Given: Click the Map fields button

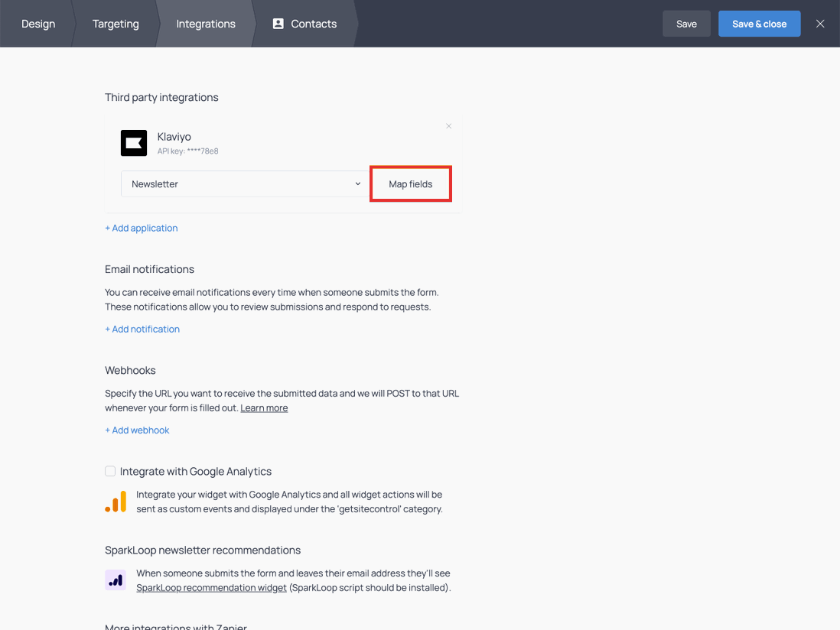Looking at the screenshot, I should (x=410, y=183).
